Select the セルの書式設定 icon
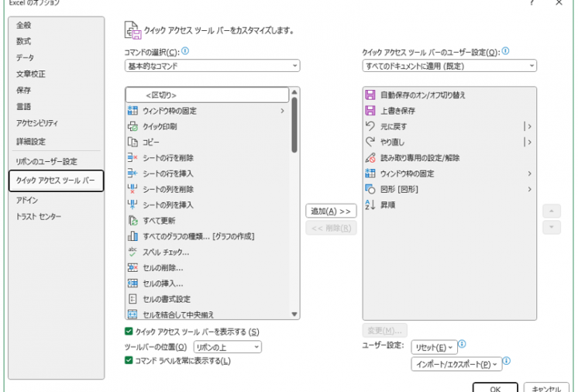The width and height of the screenshot is (578, 392). [132, 299]
